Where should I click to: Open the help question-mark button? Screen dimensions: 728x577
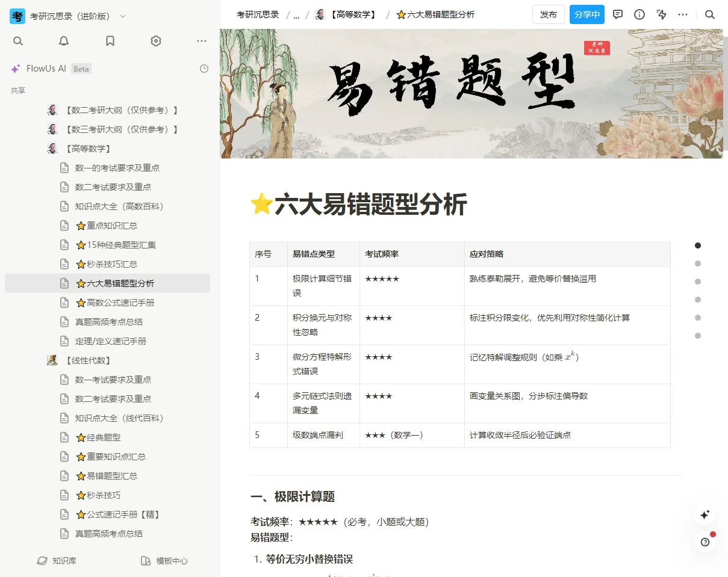point(705,542)
